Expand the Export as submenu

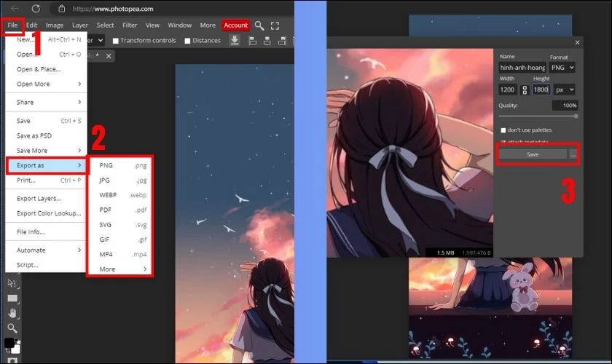[46, 165]
